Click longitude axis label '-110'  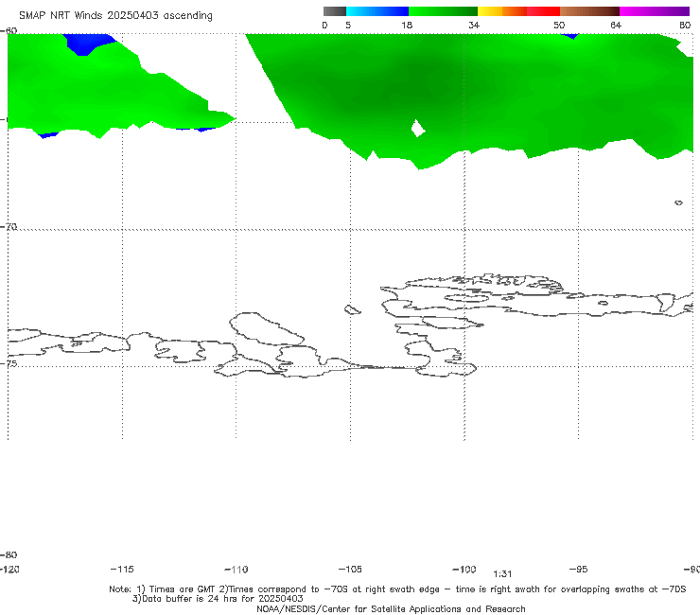pyautogui.click(x=236, y=570)
